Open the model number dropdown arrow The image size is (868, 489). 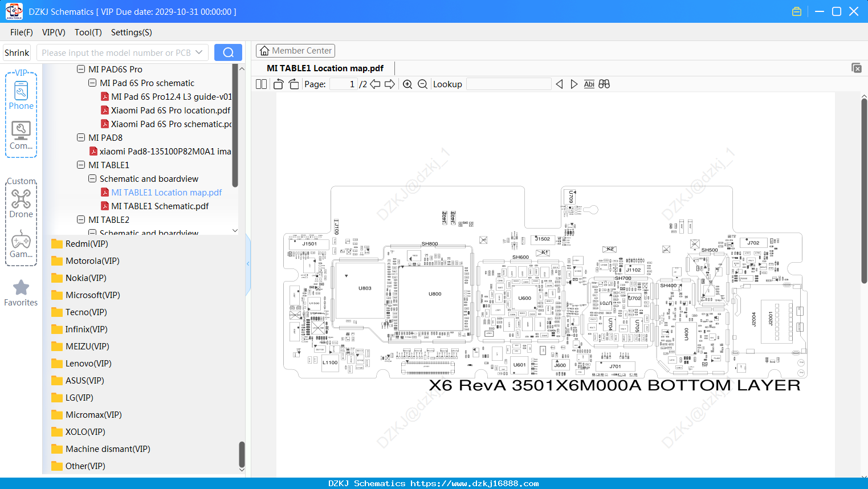click(199, 52)
